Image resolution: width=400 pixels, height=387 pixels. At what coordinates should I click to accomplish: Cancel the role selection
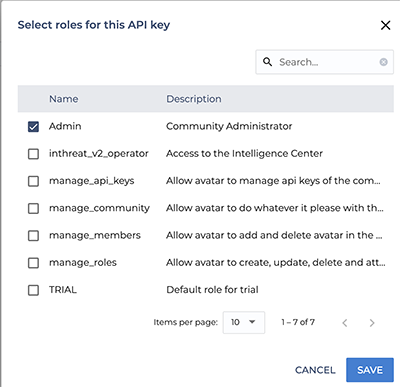(x=315, y=370)
